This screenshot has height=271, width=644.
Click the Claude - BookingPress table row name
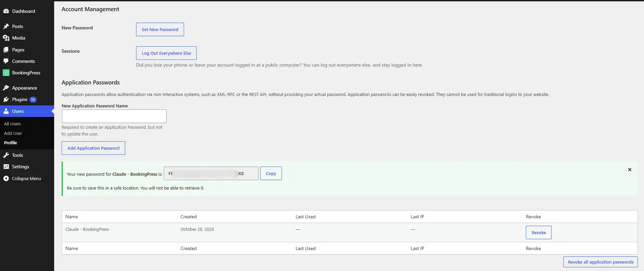(87, 229)
